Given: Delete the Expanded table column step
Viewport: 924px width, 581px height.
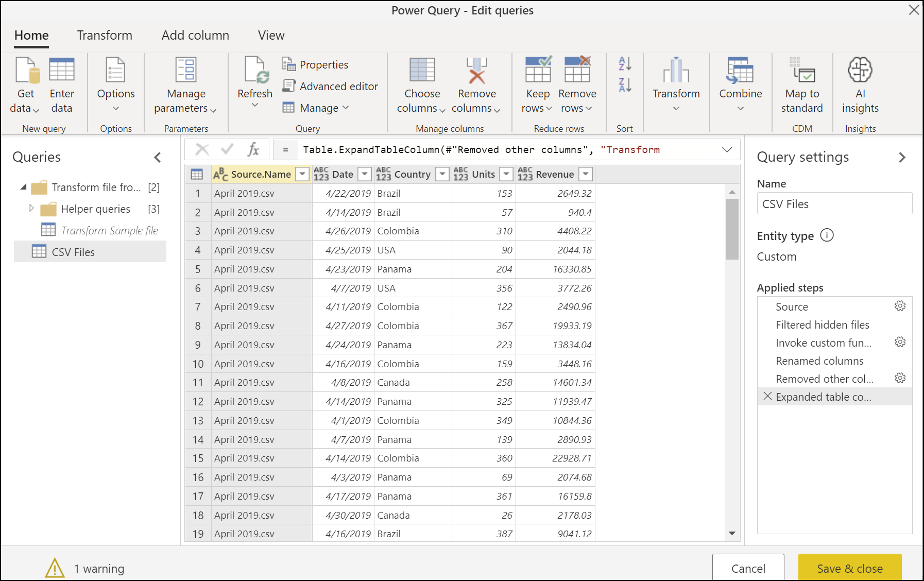Looking at the screenshot, I should [767, 396].
